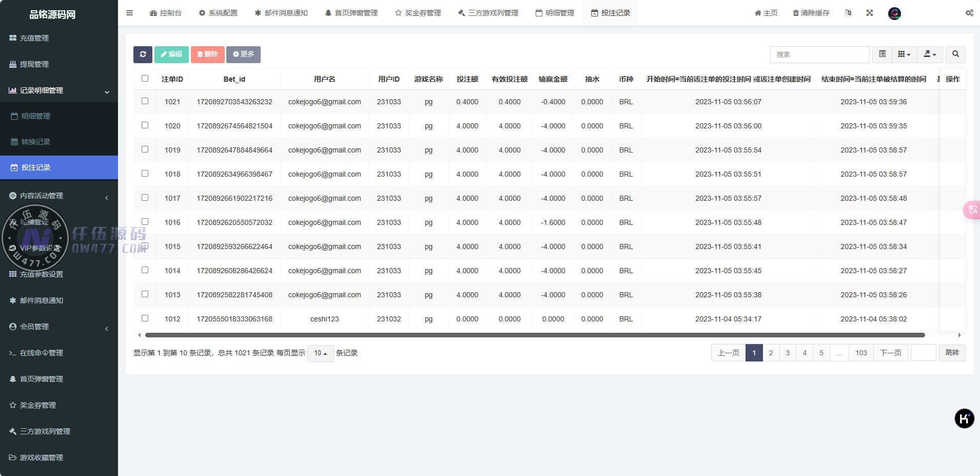Open the columns visibility dropdown

pos(904,54)
